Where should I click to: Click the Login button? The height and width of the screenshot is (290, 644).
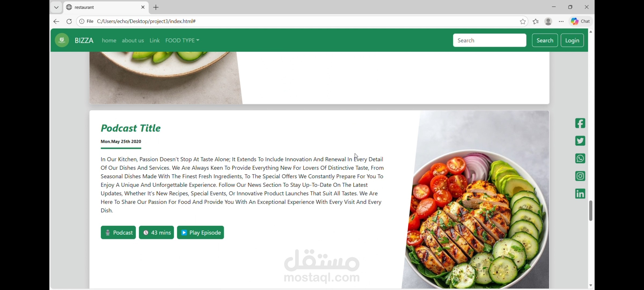point(572,40)
